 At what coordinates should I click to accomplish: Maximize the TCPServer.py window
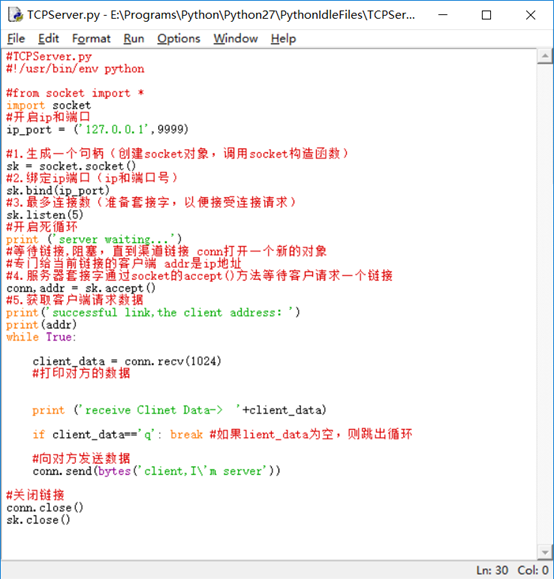[486, 15]
